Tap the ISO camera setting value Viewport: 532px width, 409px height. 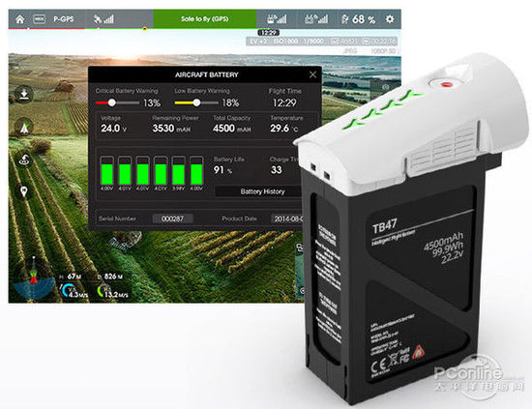(x=285, y=42)
